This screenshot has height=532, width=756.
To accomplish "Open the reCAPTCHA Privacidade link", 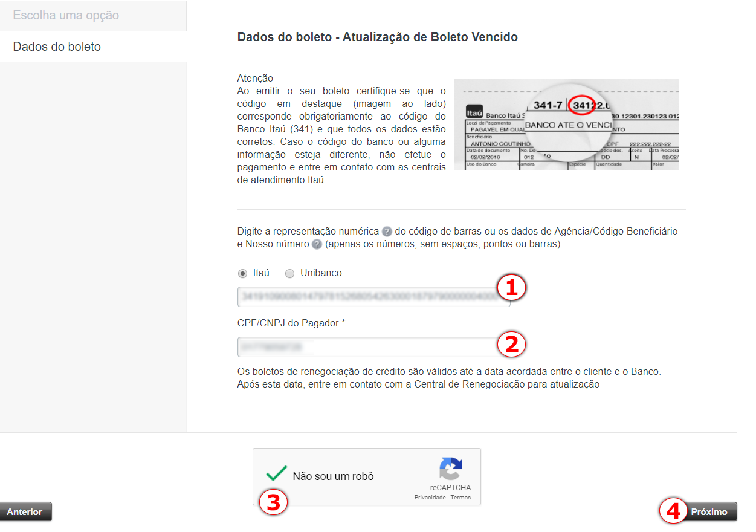I will click(x=430, y=498).
